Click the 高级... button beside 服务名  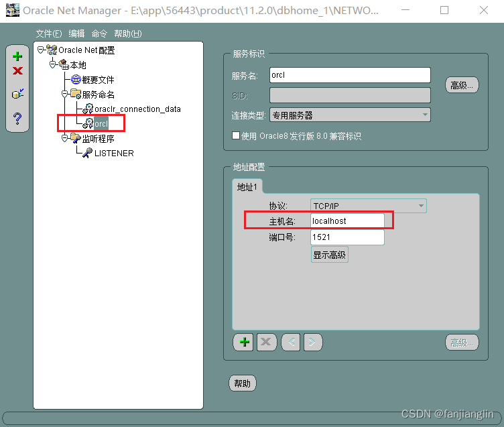pyautogui.click(x=462, y=85)
